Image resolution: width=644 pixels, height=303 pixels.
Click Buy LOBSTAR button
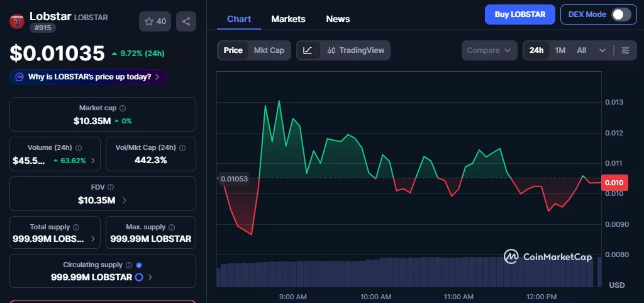tap(519, 14)
